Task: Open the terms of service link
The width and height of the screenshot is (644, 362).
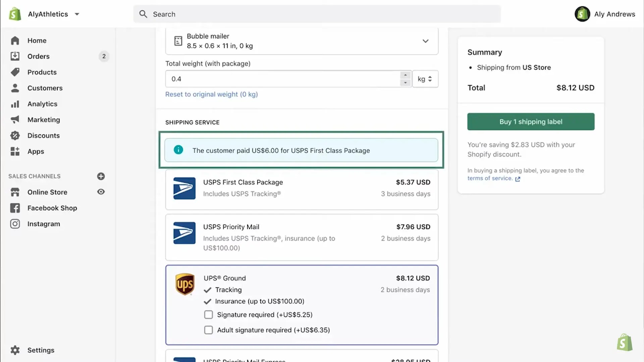Action: tap(490, 178)
